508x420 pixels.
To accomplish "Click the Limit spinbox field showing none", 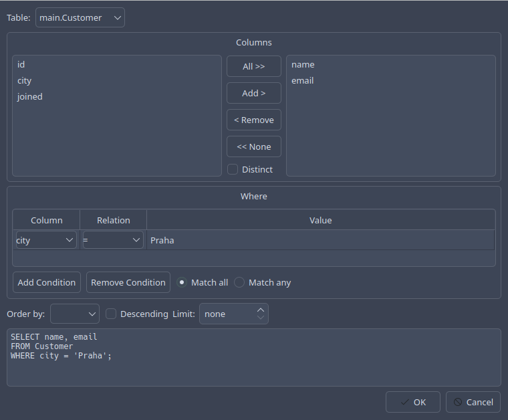I will coord(229,314).
